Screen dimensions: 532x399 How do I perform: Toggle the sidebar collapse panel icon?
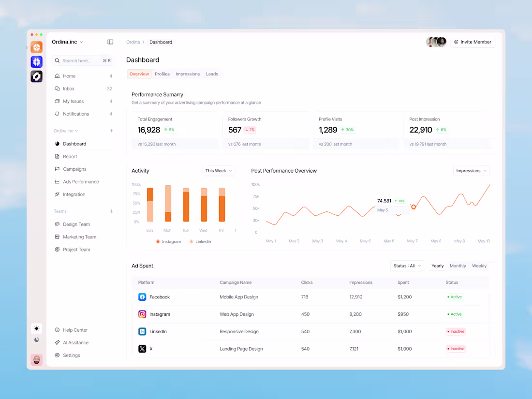coord(110,42)
